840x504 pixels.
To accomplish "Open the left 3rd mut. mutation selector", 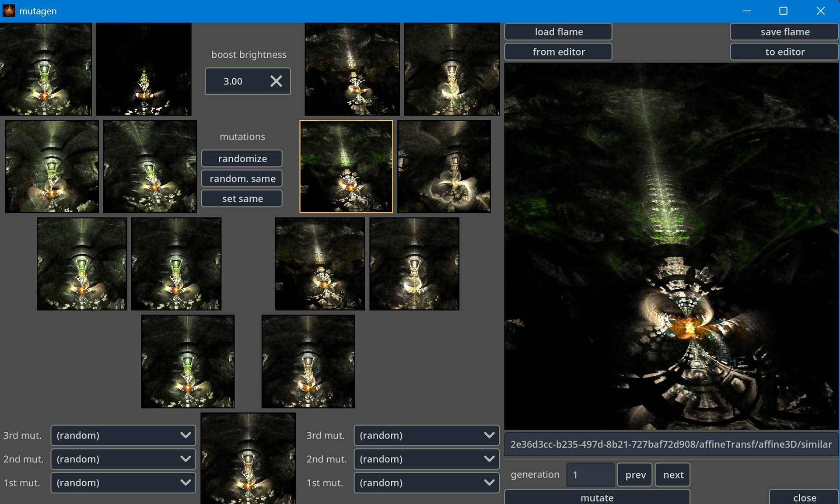I will pos(123,435).
